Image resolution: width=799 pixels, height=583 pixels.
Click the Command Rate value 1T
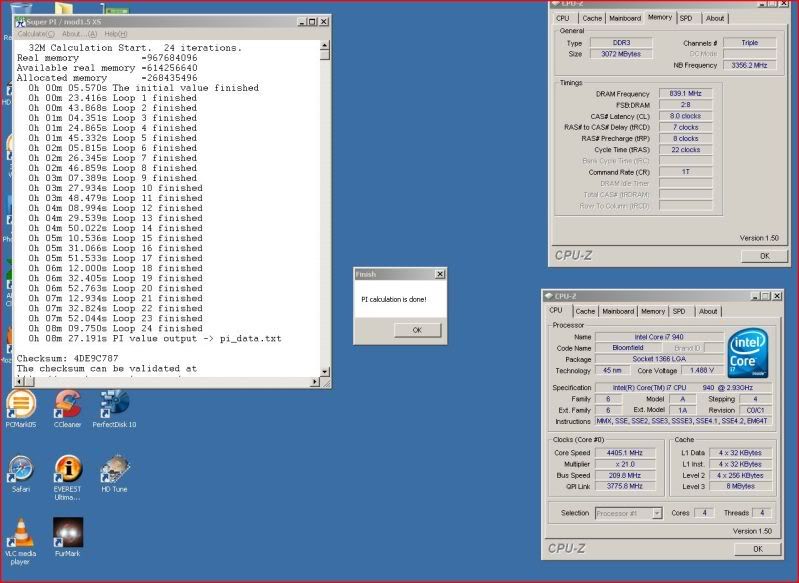pos(685,172)
